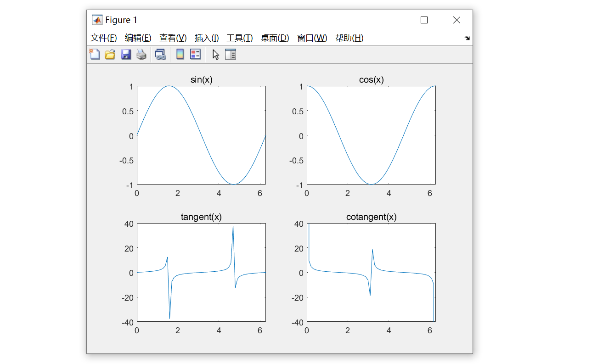Open the 帮助(H) menu
The height and width of the screenshot is (364, 603).
click(x=349, y=38)
